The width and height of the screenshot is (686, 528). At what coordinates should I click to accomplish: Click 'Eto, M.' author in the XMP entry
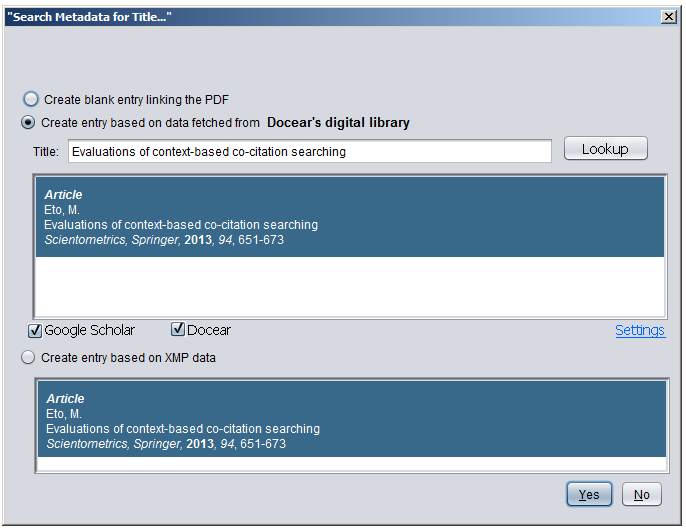pos(64,414)
